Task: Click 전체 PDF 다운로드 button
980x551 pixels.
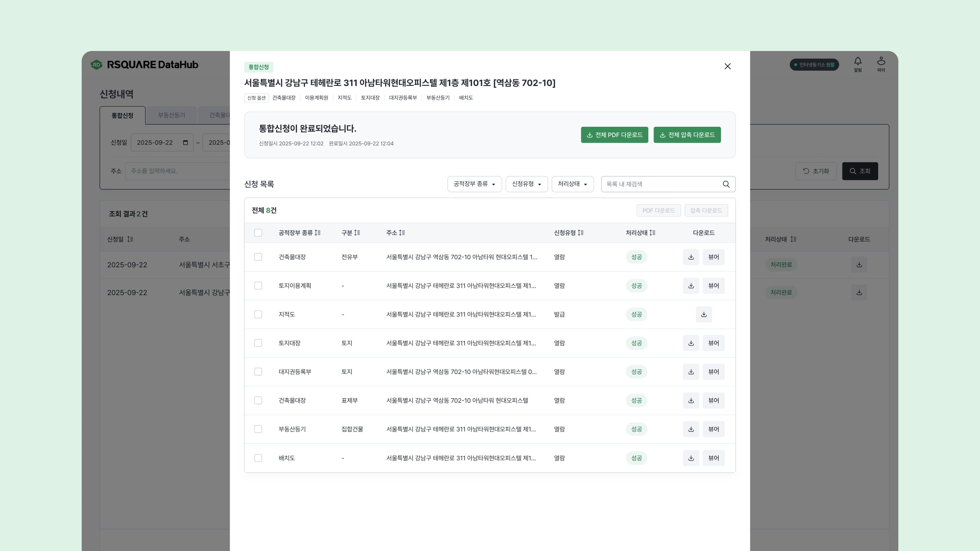Action: click(x=614, y=135)
